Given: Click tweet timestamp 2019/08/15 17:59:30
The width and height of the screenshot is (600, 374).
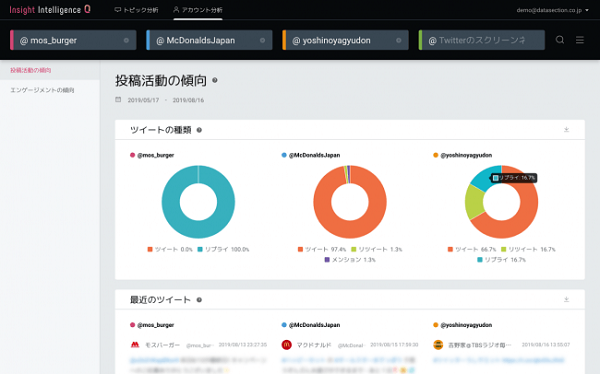Looking at the screenshot, I should click(394, 345).
